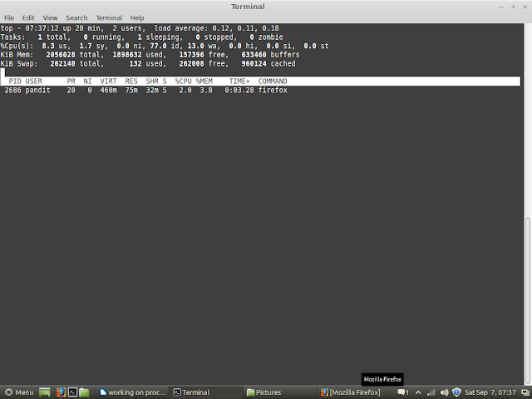
Task: Click the VIRT column header
Action: (108, 81)
